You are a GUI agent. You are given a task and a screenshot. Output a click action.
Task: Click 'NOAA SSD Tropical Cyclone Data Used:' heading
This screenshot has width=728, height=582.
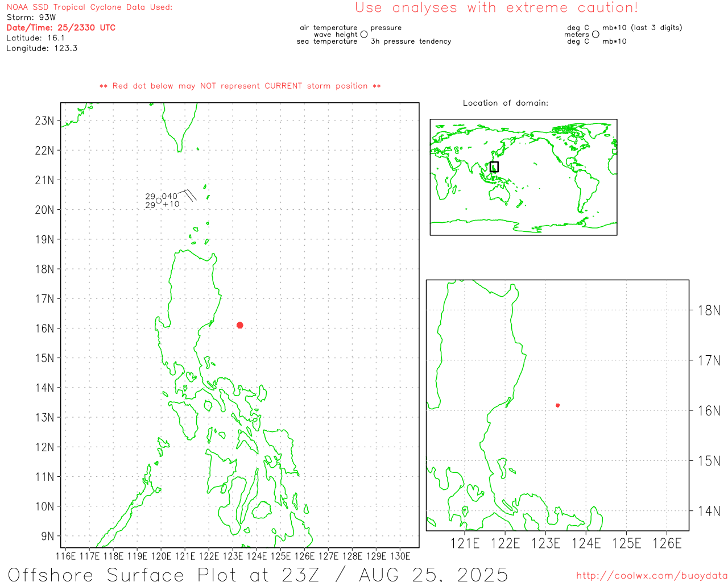tap(89, 7)
